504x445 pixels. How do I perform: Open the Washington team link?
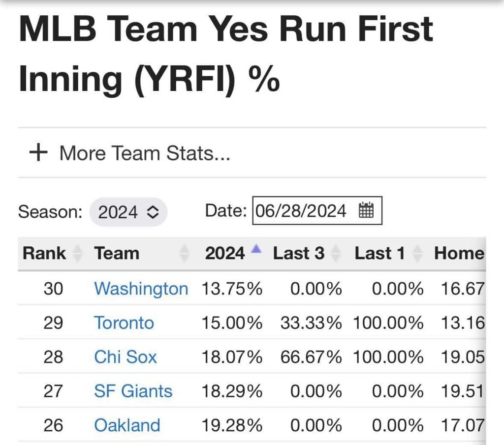pyautogui.click(x=141, y=288)
